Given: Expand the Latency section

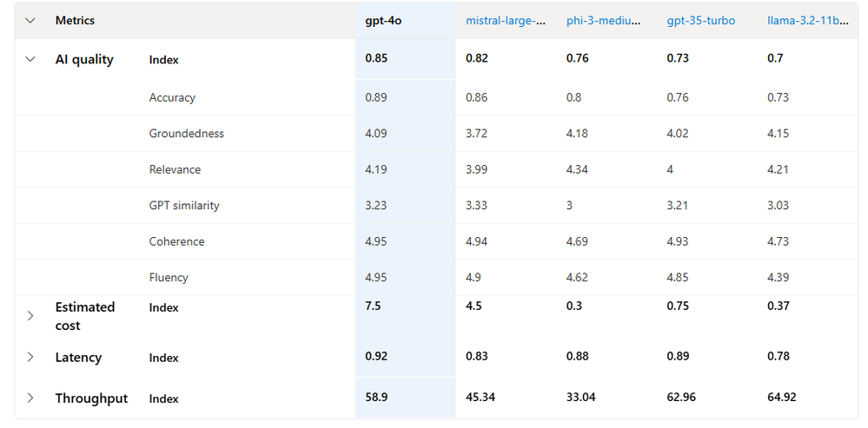Looking at the screenshot, I should pos(30,357).
